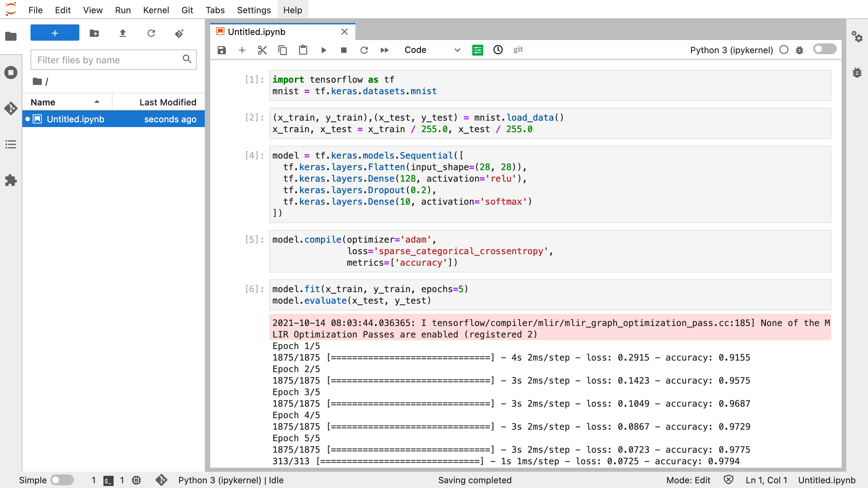The height and width of the screenshot is (488, 868).
Task: Click the Sequential model definition cell
Action: click(x=550, y=184)
